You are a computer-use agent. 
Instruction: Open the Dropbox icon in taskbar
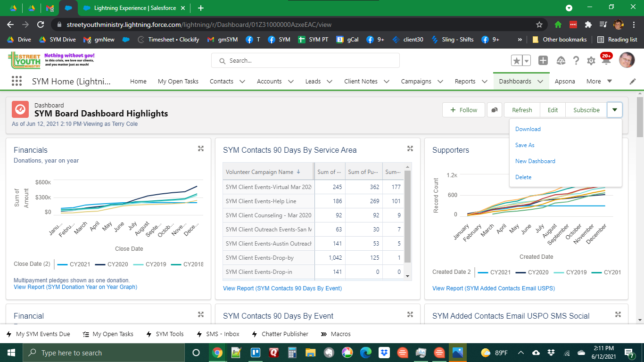point(384,353)
